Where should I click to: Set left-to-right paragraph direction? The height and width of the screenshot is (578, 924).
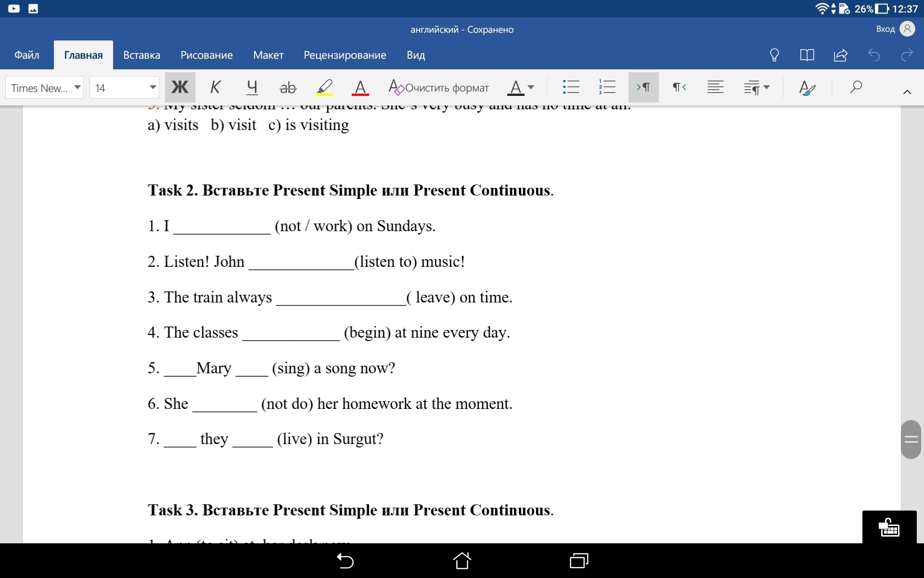643,87
